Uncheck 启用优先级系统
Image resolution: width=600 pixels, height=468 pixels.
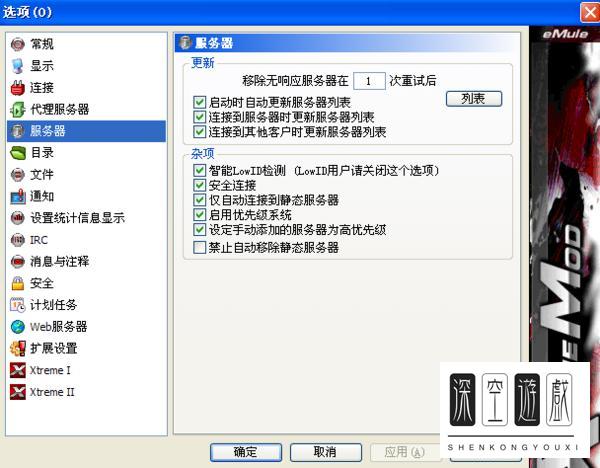pos(199,215)
